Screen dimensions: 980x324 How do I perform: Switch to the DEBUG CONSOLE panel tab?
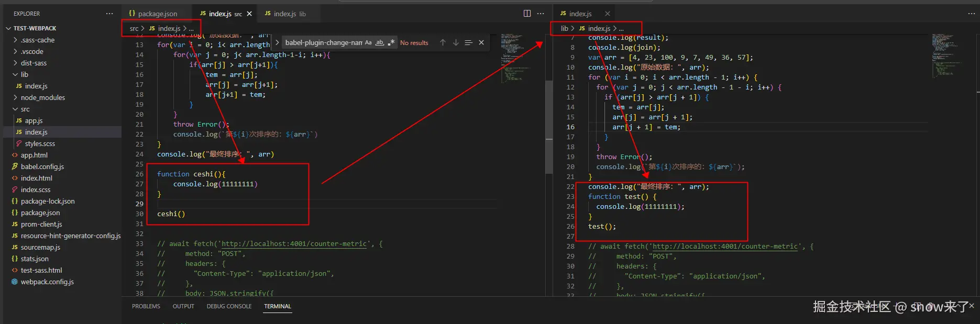tap(229, 306)
